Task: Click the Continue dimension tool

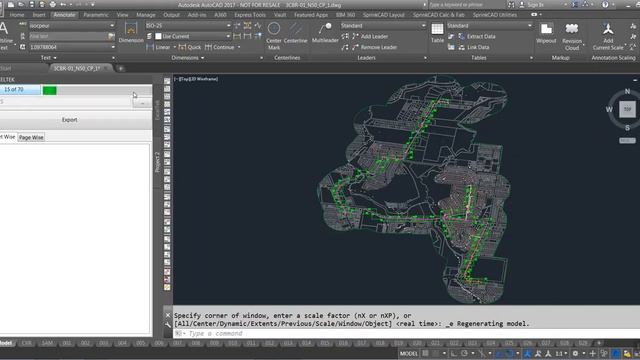Action: (220, 47)
